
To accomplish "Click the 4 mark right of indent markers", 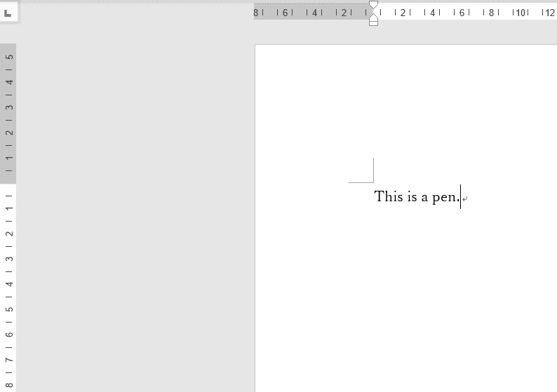I will 432,13.
